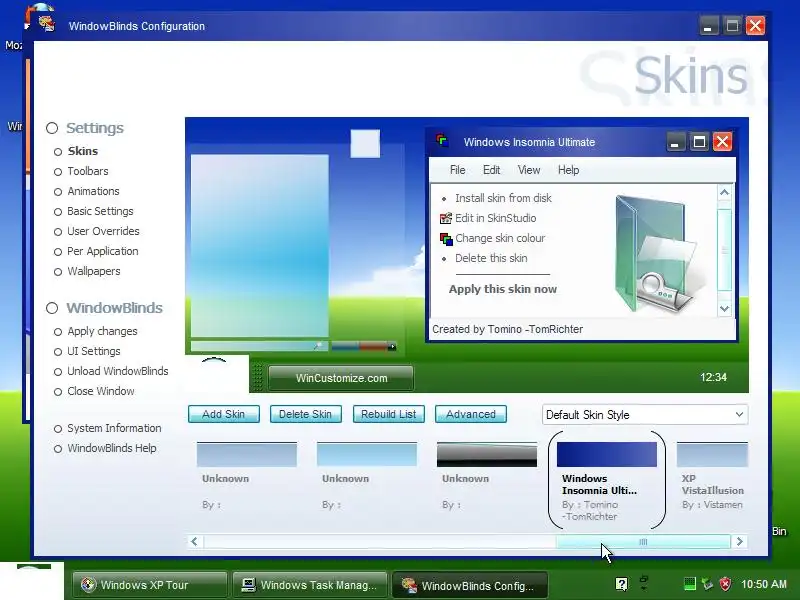Open User Overrides section
Viewport: 800px width, 600px height.
pos(103,231)
